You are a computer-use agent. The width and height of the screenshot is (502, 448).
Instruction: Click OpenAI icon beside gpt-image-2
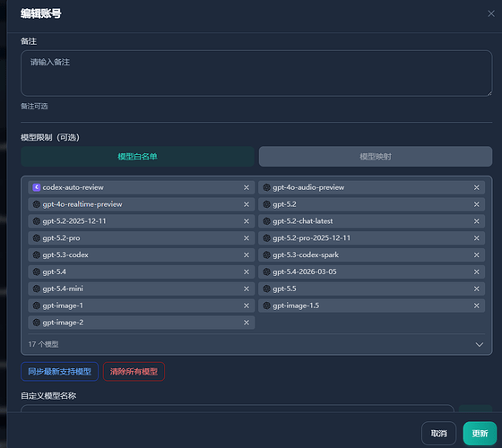37,323
